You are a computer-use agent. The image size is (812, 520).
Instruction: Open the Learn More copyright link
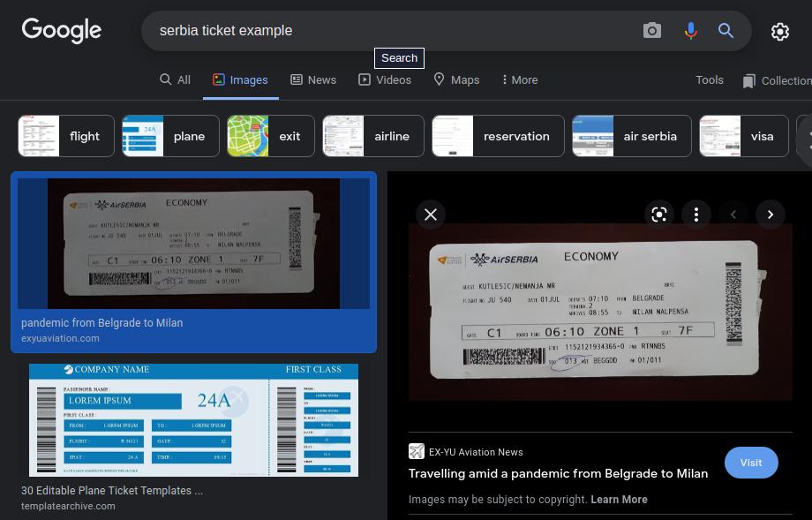tap(619, 500)
